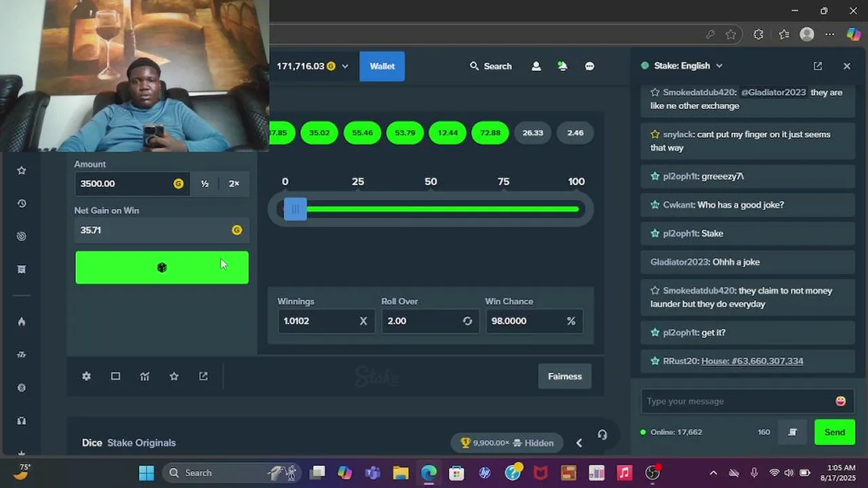
Task: Open browser settings and more menu
Action: [830, 34]
